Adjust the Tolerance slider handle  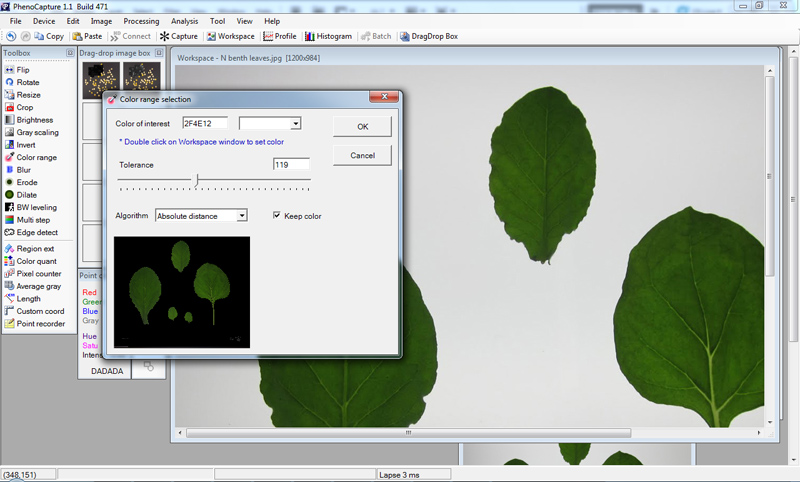[197, 180]
